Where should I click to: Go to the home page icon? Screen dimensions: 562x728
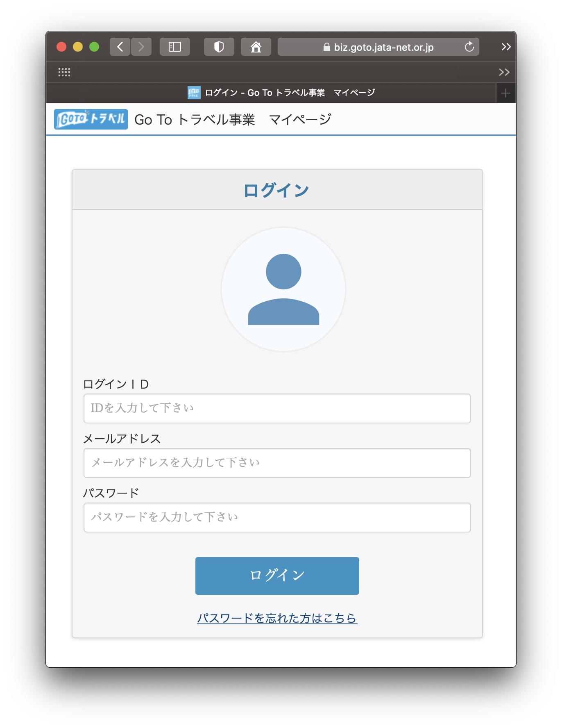tap(256, 47)
